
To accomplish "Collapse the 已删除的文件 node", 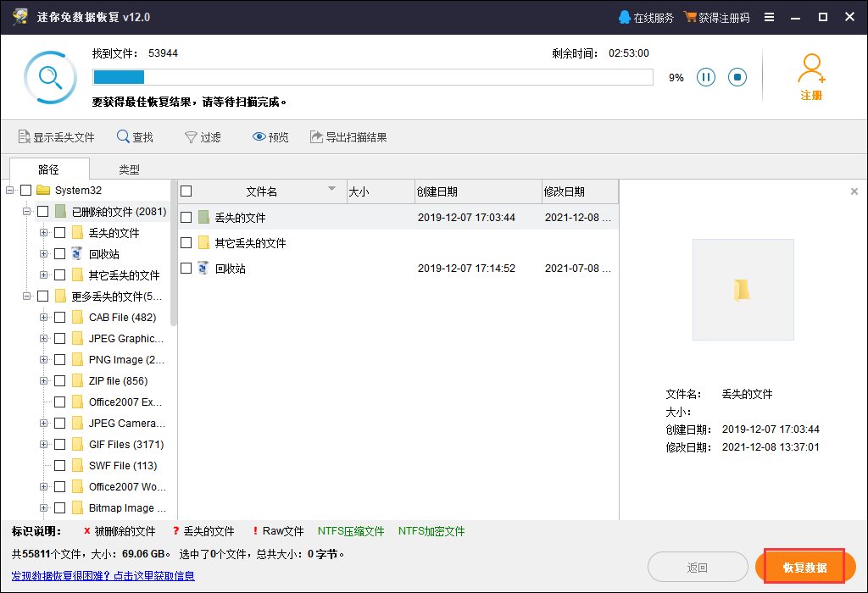I will 26,211.
